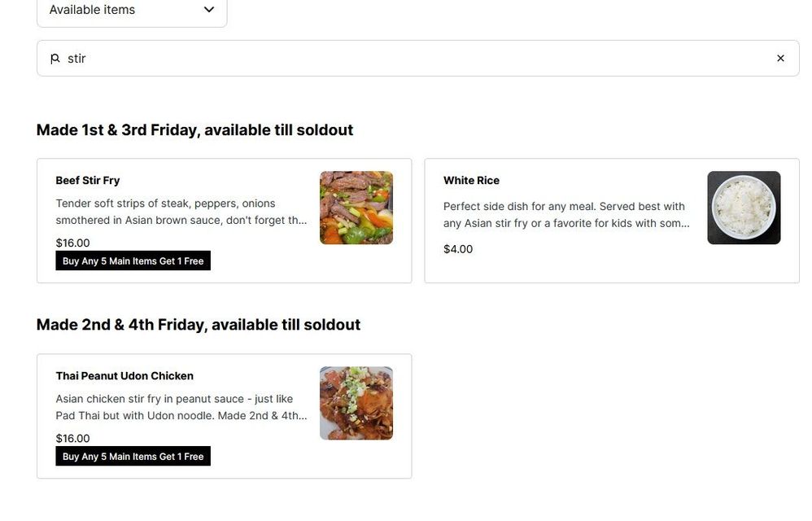Open the Beef Stir Fry photo

(356, 208)
